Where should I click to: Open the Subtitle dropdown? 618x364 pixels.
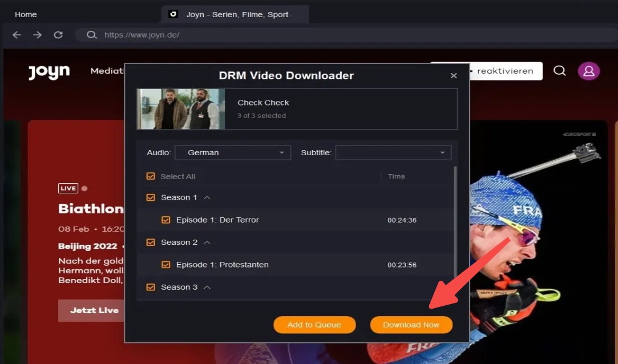393,152
